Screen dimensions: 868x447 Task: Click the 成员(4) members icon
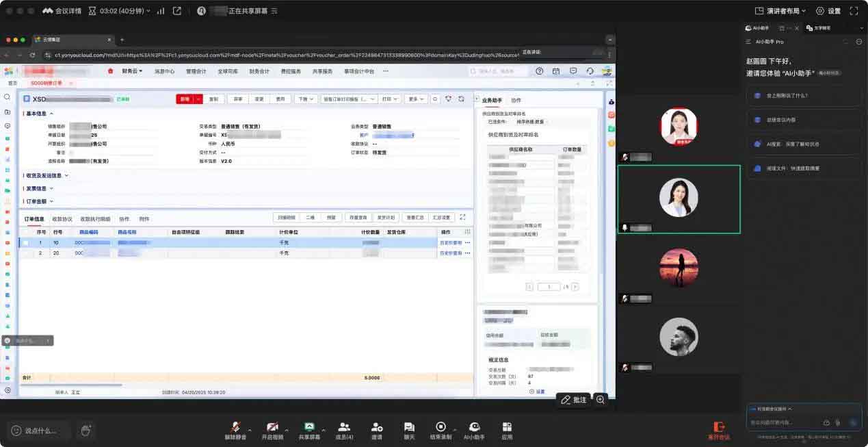(x=344, y=427)
